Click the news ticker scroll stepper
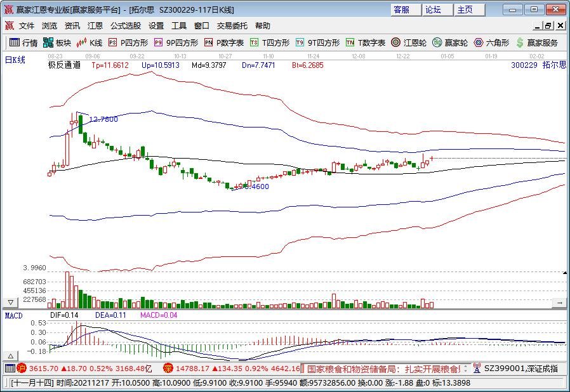 point(465,369)
